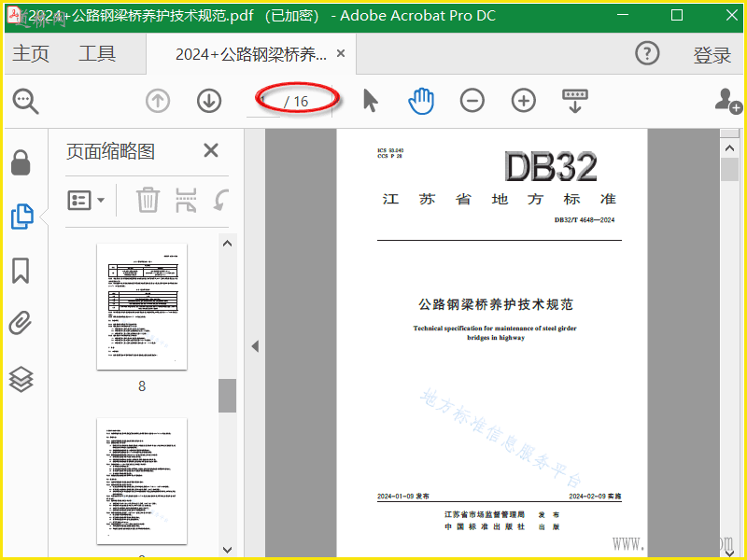Image resolution: width=747 pixels, height=560 pixels.
Task: Zoom in with the plus button
Action: pos(524,101)
